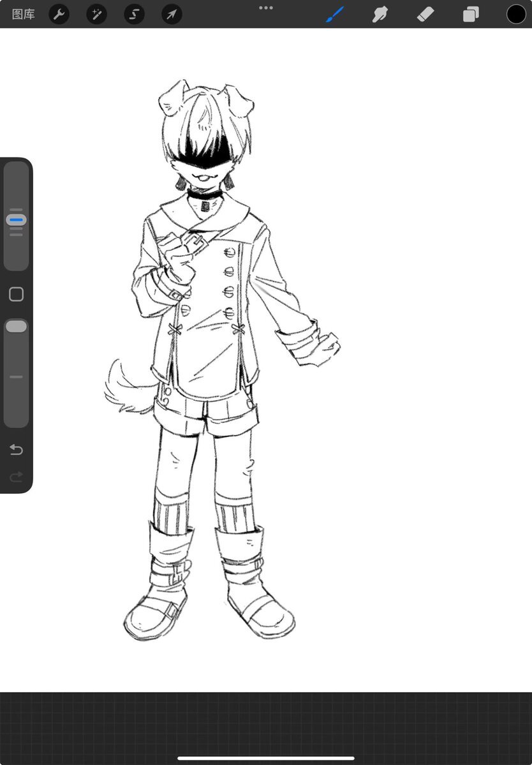Open the Actions wrench menu
This screenshot has width=532, height=765.
point(59,14)
